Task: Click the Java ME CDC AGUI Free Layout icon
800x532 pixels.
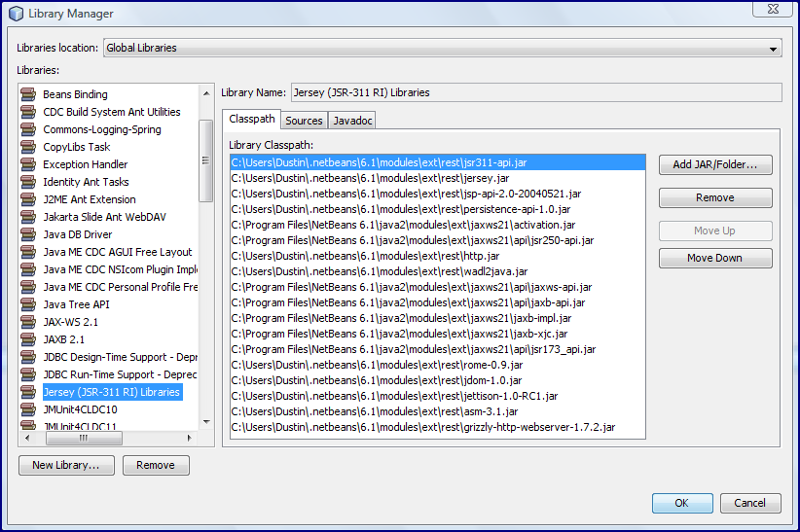Action: [x=28, y=252]
